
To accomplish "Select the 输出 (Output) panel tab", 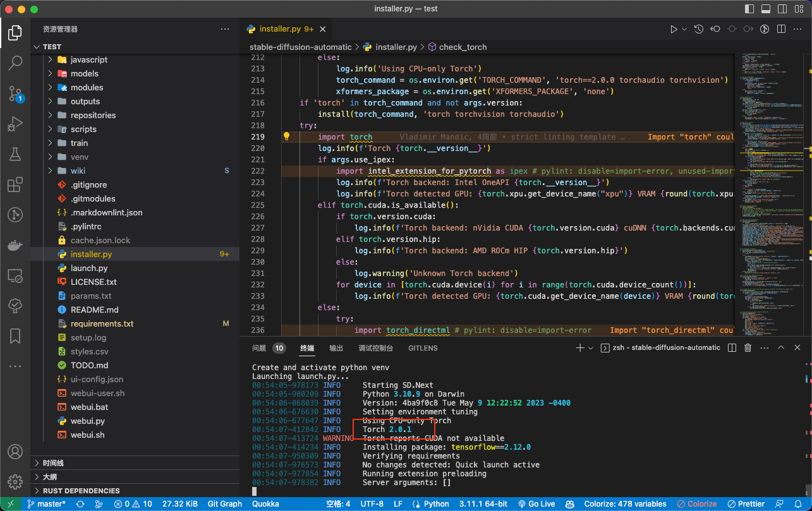I will (335, 347).
